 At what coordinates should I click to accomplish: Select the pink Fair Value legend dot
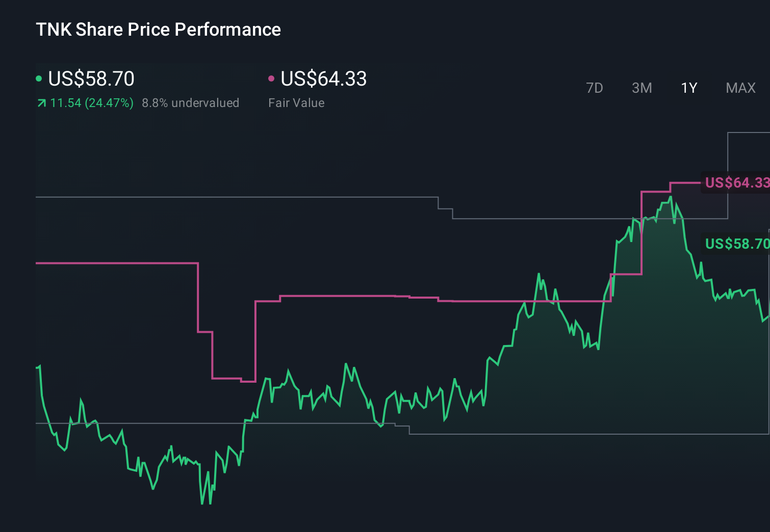pyautogui.click(x=272, y=78)
